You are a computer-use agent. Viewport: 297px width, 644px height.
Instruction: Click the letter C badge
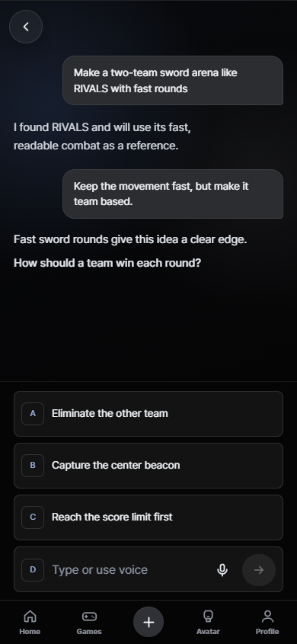pos(33,517)
